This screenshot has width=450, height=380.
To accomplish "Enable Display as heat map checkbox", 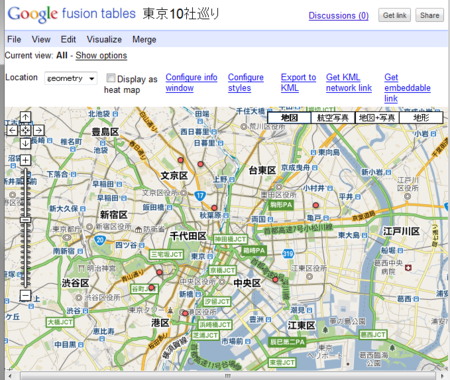I will [110, 78].
